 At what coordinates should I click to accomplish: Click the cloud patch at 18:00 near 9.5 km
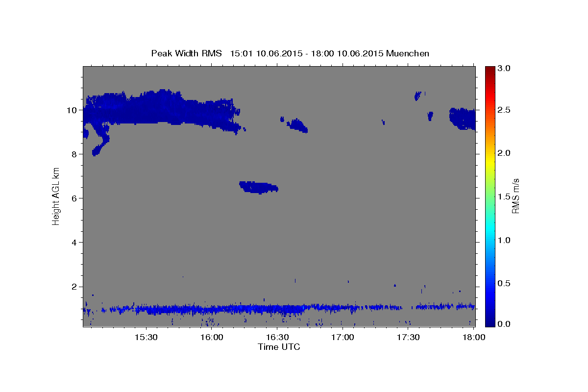point(462,119)
